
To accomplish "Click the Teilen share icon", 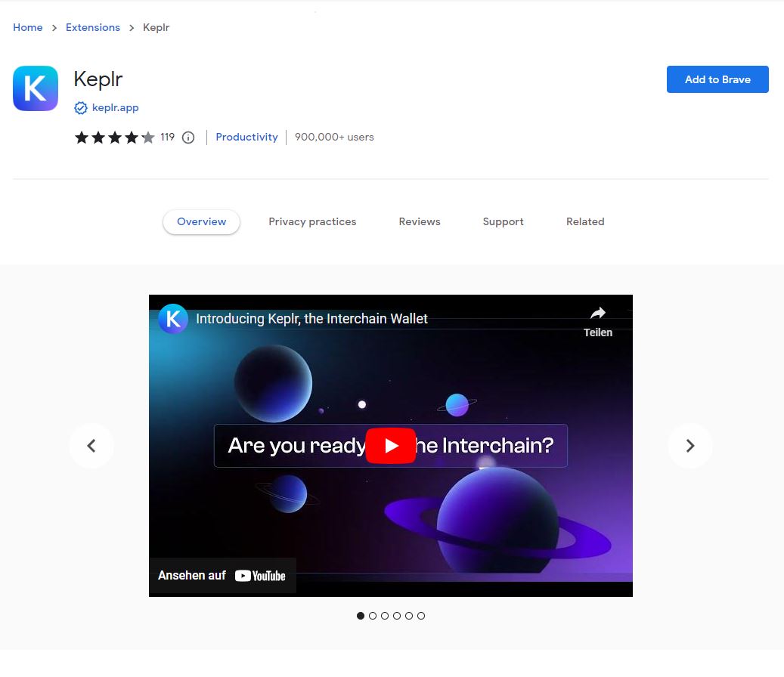I will pos(598,314).
